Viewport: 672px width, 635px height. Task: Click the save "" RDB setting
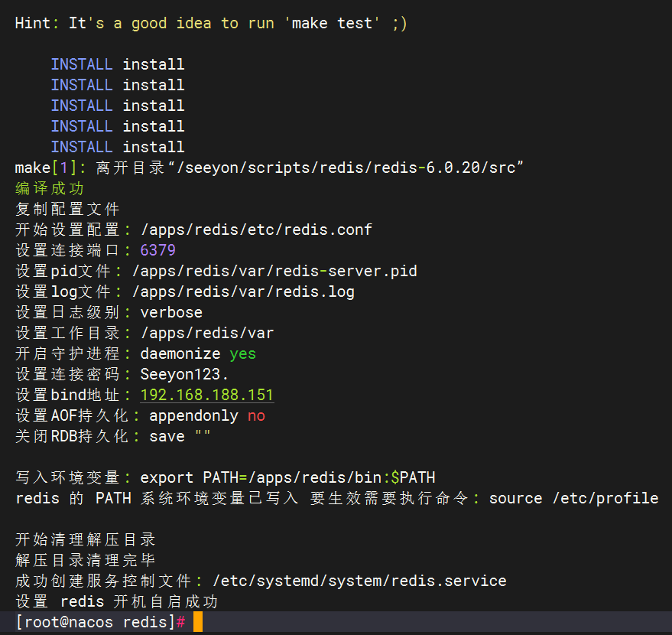coord(180,436)
